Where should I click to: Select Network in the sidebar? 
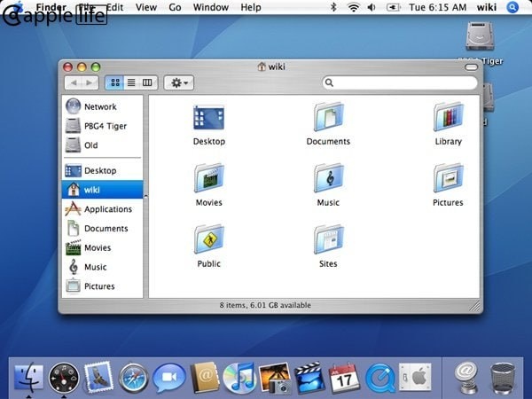pos(103,106)
